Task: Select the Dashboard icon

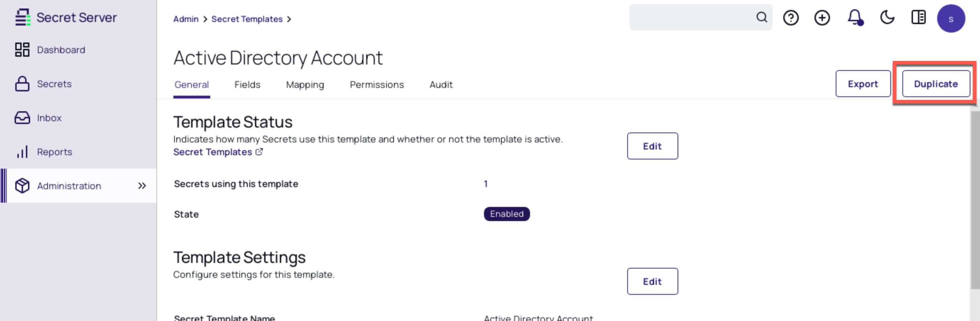Action: (x=22, y=50)
